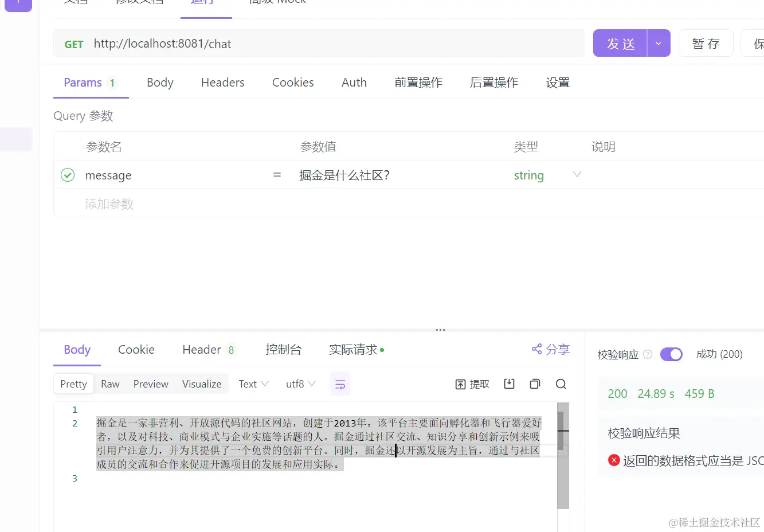Click the response body scrollbar
Image resolution: width=764 pixels, height=532 pixels.
563,456
